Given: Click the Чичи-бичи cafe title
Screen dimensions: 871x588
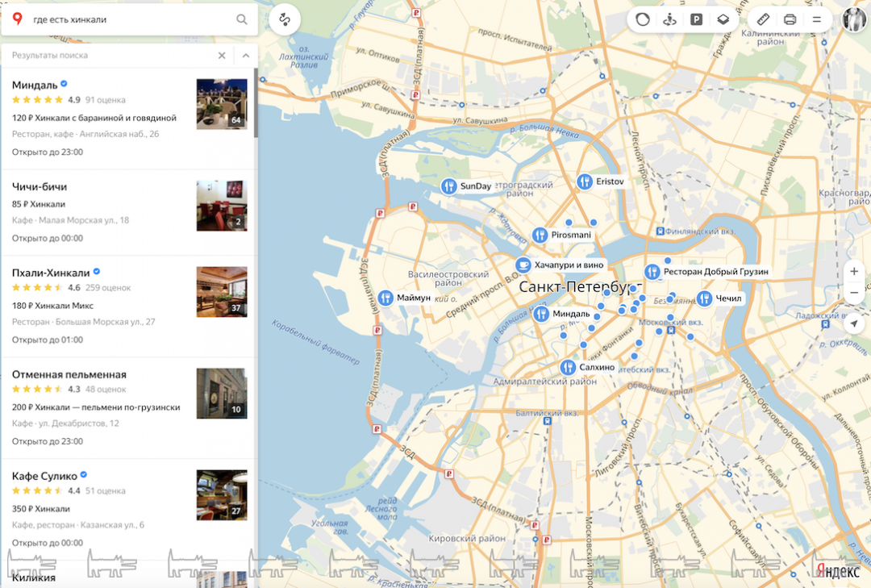Looking at the screenshot, I should click(x=40, y=186).
